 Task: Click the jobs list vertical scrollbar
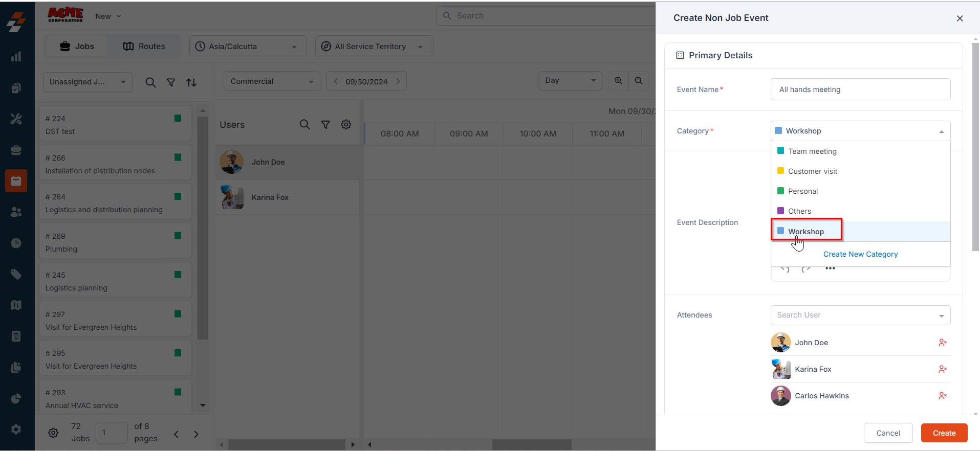[203, 228]
